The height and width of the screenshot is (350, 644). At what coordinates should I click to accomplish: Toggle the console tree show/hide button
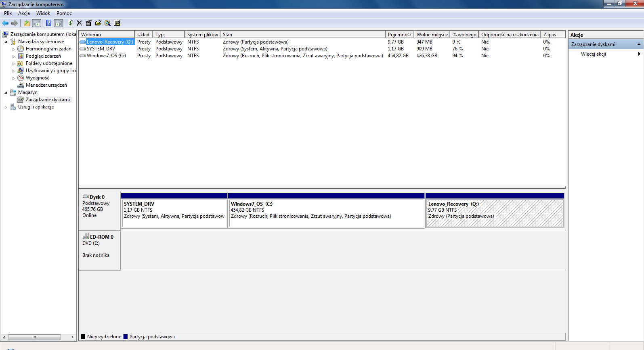tap(36, 23)
